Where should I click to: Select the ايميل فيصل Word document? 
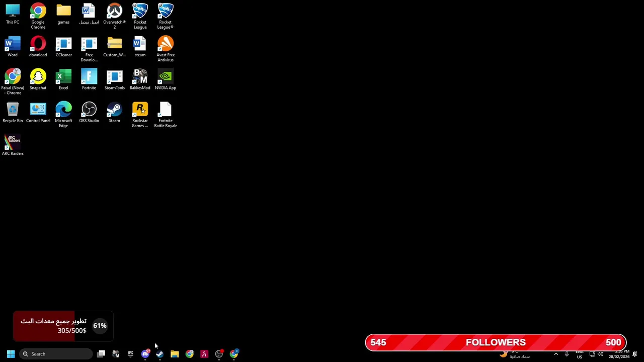pos(89,14)
